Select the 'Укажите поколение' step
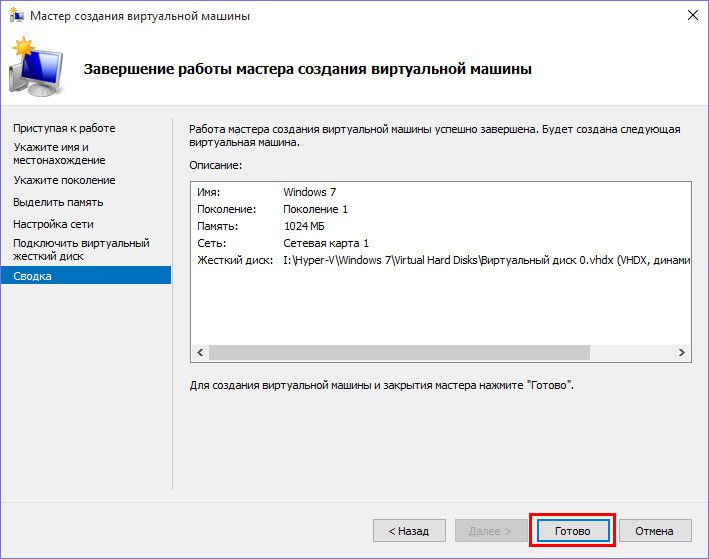Image resolution: width=709 pixels, height=559 pixels. 64,180
